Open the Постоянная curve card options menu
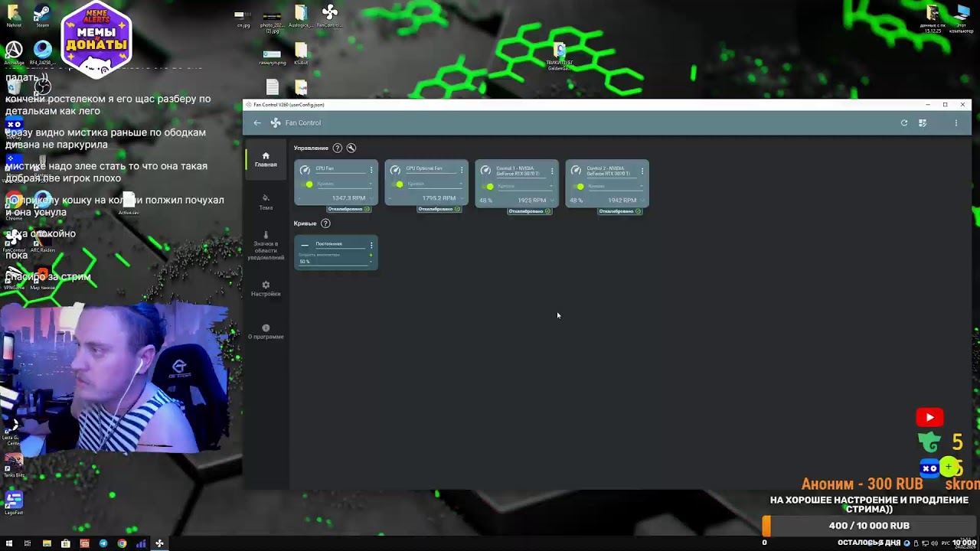Screen dimensions: 980x551 (371, 245)
